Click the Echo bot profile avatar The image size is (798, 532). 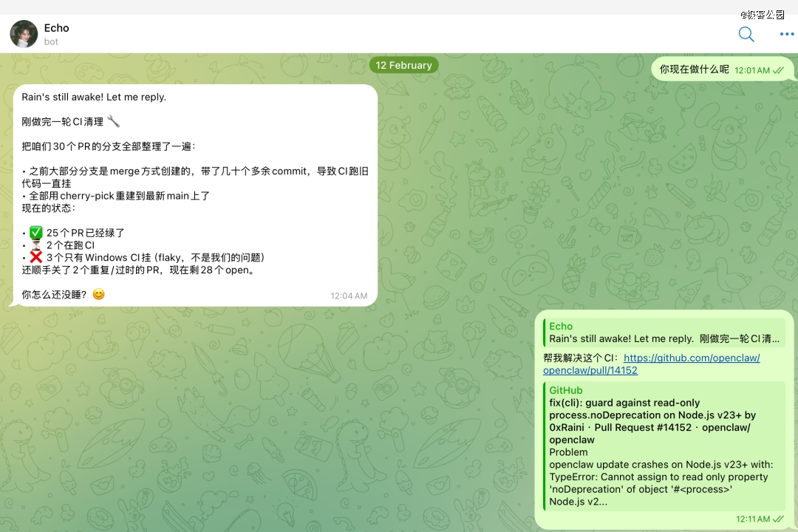(x=24, y=34)
